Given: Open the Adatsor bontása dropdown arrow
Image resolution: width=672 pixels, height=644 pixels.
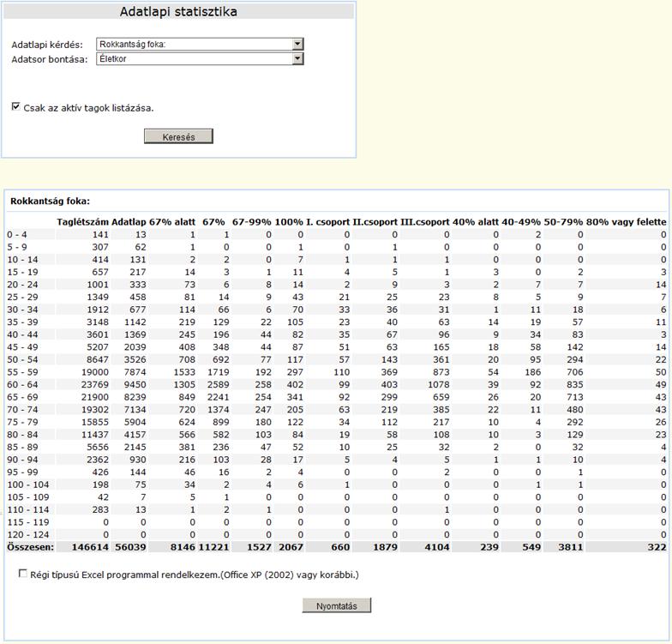Looking at the screenshot, I should pyautogui.click(x=297, y=58).
